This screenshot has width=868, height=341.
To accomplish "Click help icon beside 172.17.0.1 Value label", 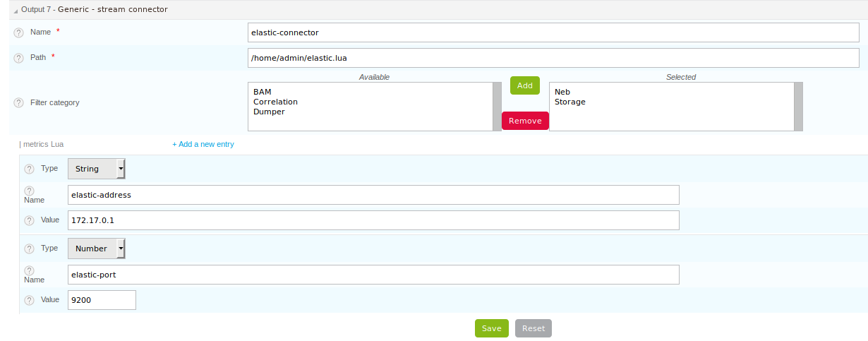I will pos(29,220).
